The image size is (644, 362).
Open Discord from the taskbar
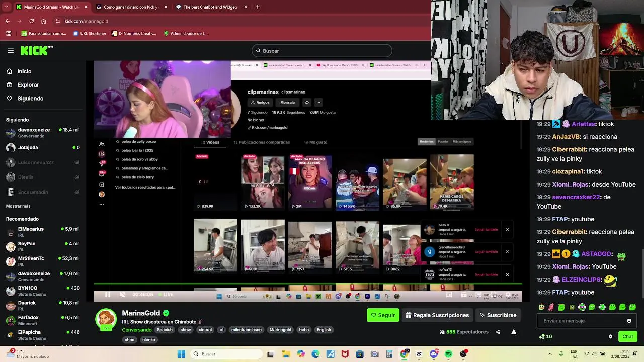434,354
